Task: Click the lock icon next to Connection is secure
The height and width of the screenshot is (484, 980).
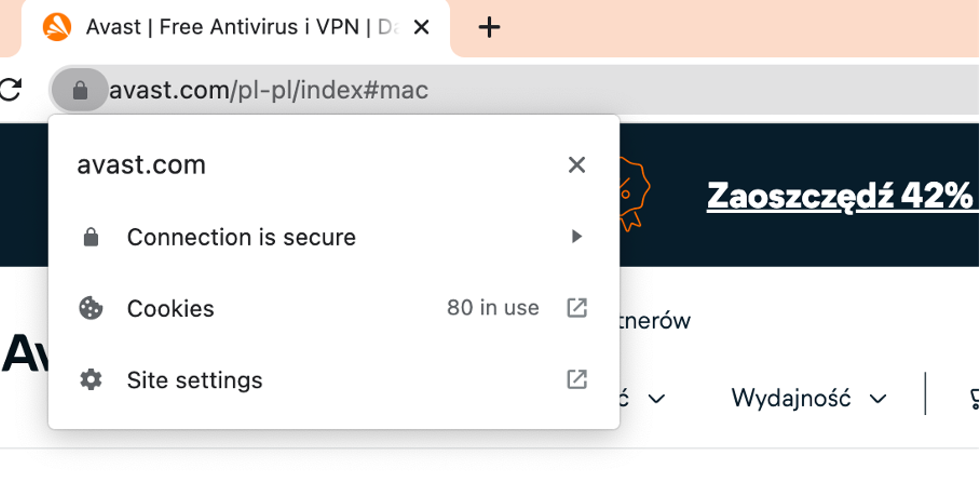Action: coord(91,236)
